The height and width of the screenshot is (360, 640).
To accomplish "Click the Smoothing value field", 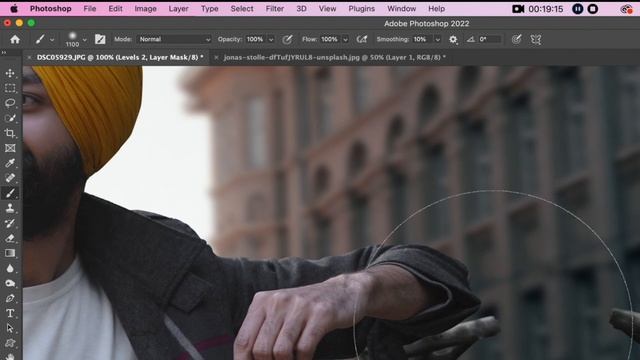I will click(x=422, y=40).
